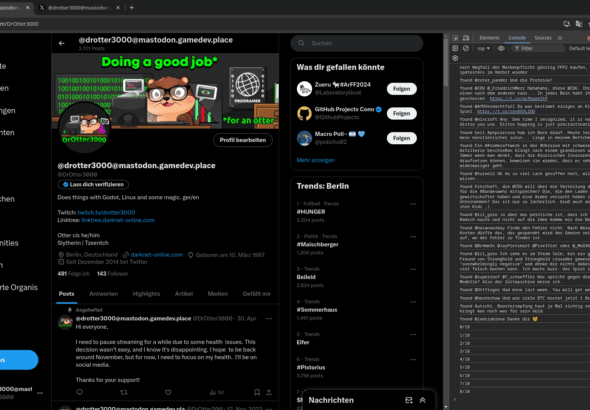
Task: Open DevTools inspect element picker
Action: [455, 38]
